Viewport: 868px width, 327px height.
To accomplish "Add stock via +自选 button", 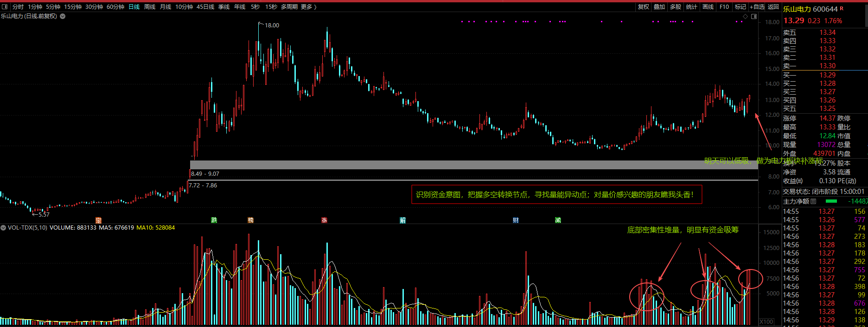I will pos(757,7).
